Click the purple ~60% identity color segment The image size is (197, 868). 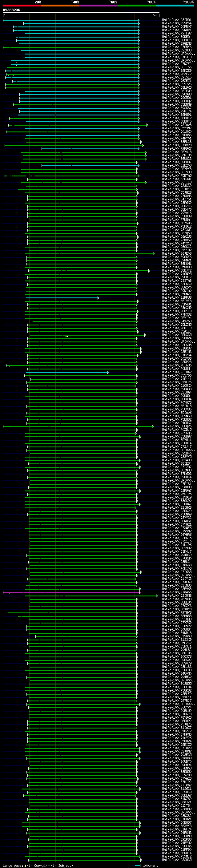(x=99, y=6)
